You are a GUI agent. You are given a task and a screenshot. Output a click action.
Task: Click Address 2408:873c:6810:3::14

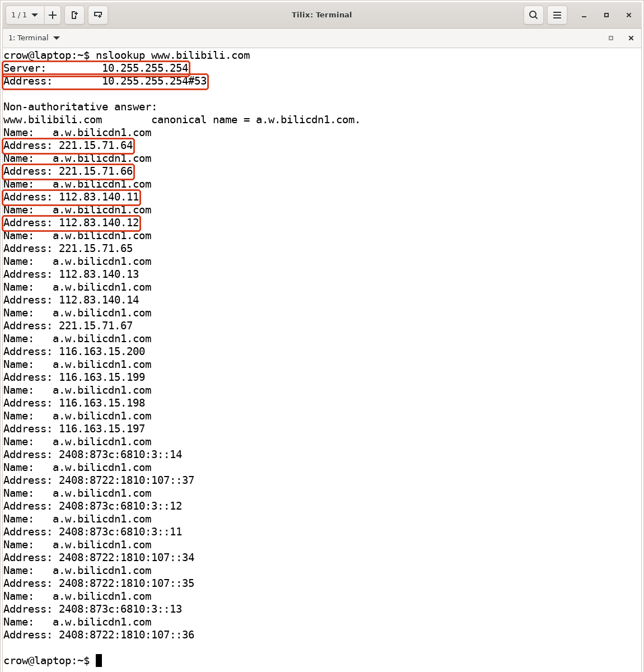point(93,455)
